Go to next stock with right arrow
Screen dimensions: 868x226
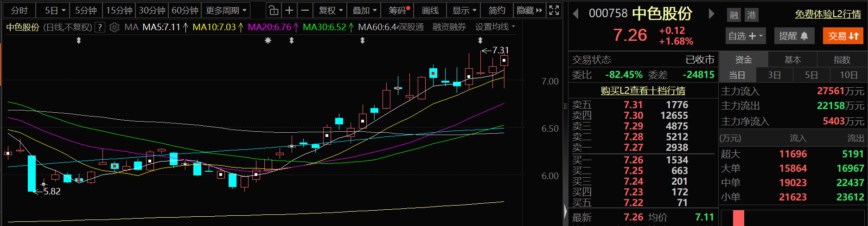(x=711, y=14)
